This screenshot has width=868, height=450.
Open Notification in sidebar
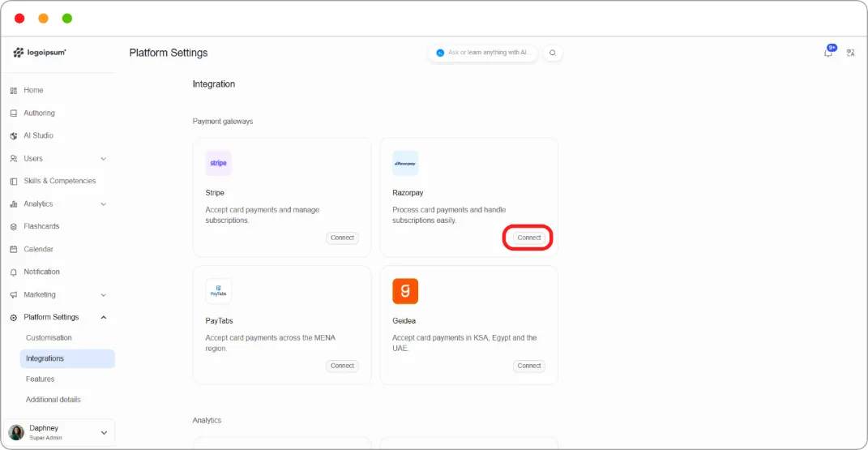pos(41,272)
